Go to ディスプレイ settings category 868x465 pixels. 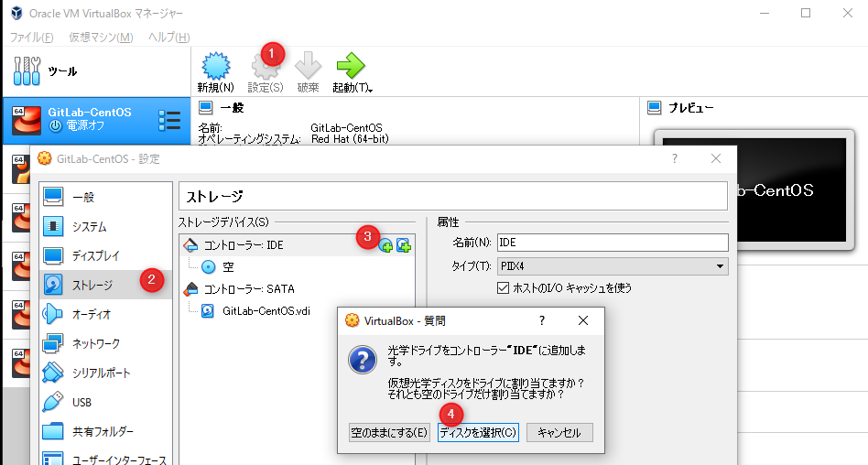pyautogui.click(x=105, y=255)
